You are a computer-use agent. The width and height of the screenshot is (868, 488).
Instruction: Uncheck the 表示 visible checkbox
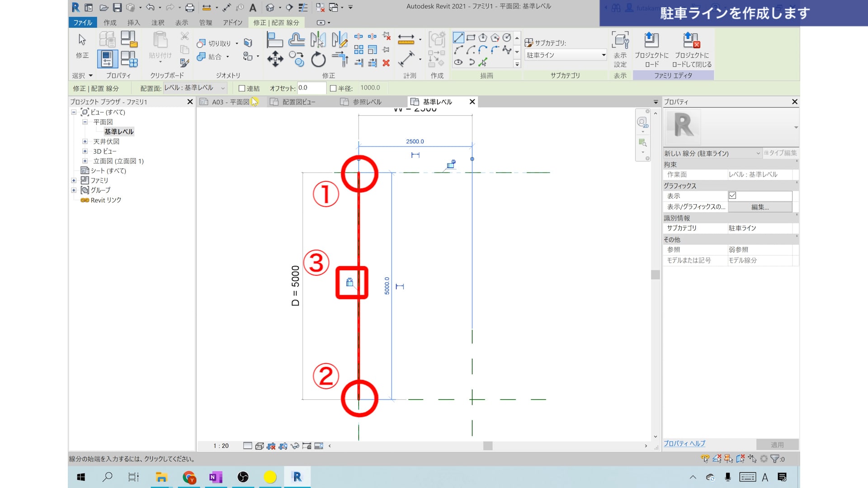(x=732, y=196)
